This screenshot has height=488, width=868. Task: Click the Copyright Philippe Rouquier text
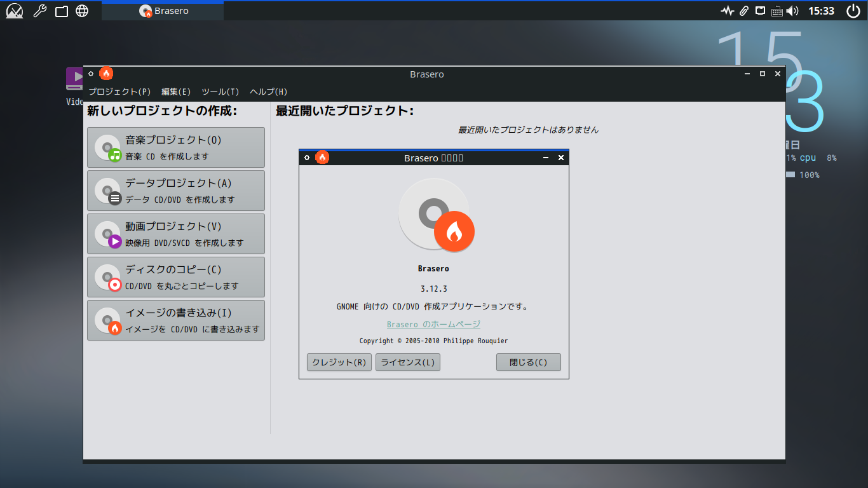(434, 341)
